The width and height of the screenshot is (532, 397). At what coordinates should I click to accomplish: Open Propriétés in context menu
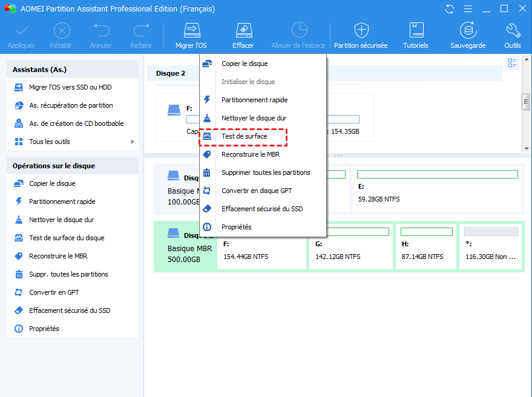coord(263,227)
